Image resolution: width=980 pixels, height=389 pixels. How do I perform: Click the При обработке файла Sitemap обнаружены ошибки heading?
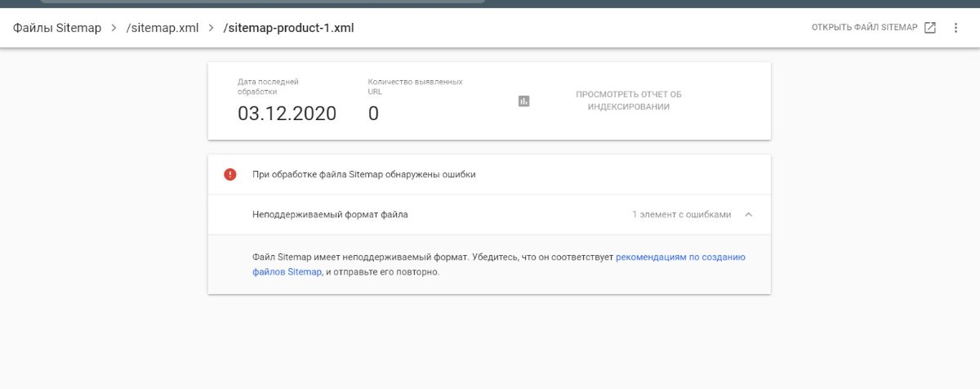(364, 174)
